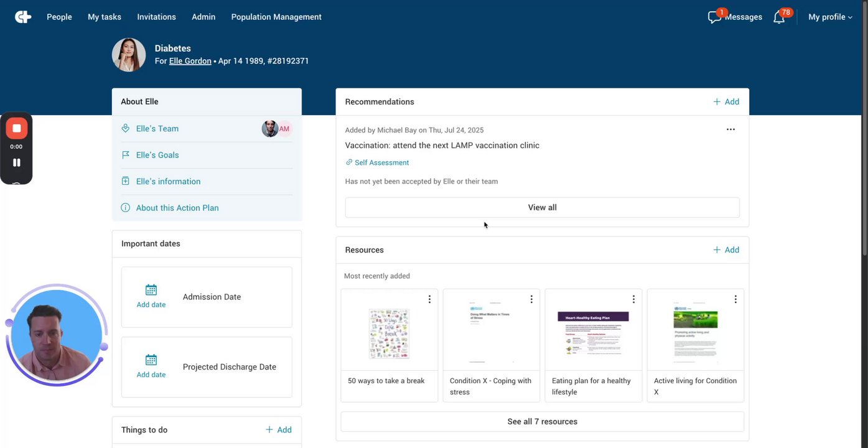Open the Self Assessment link

(x=381, y=162)
